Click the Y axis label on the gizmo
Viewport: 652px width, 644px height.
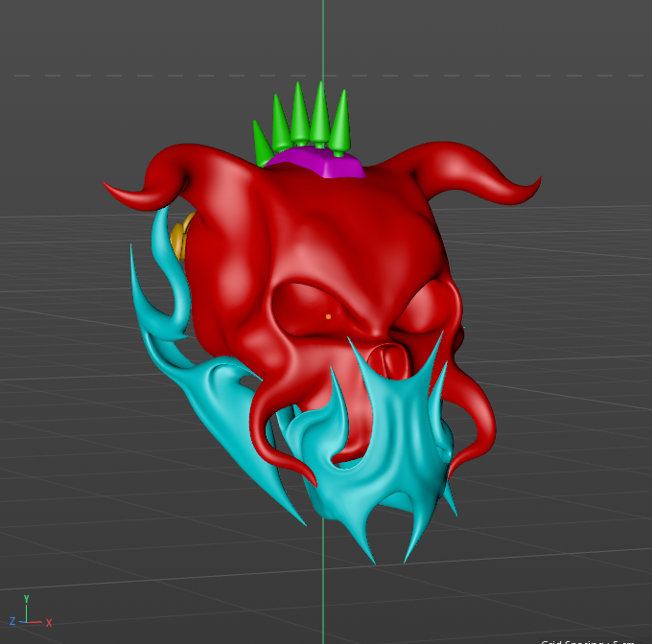coord(26,599)
